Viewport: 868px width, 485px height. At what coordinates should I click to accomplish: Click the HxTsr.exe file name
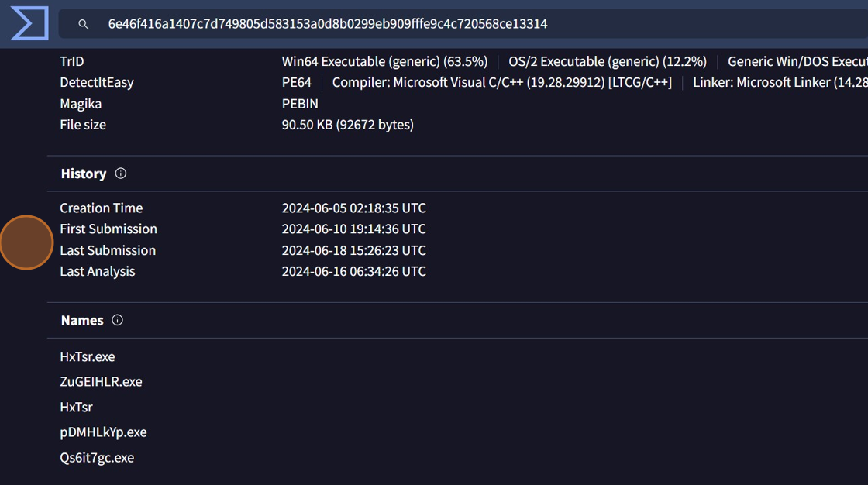[88, 356]
